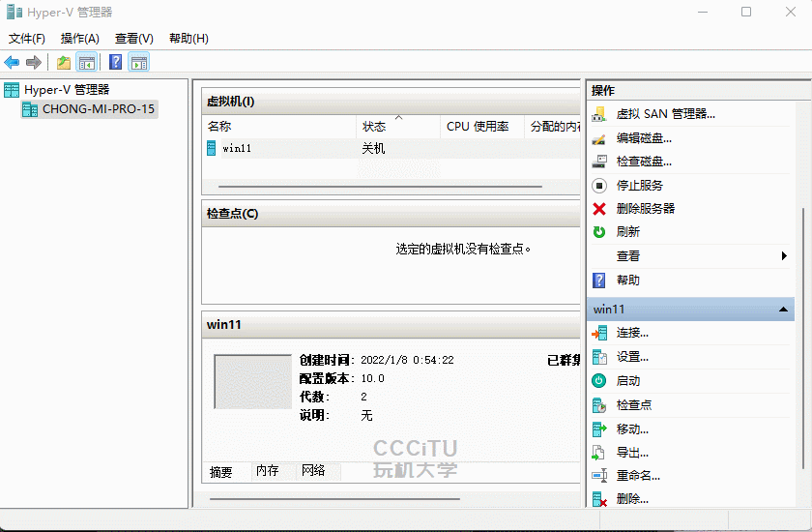Click the 导出 export icon
The image size is (812, 532).
[599, 453]
